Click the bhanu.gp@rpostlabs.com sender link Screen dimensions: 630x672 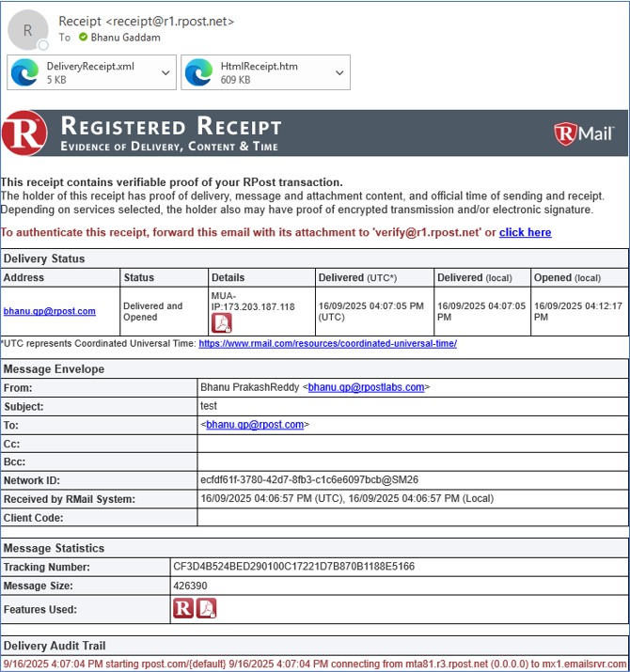coord(368,387)
